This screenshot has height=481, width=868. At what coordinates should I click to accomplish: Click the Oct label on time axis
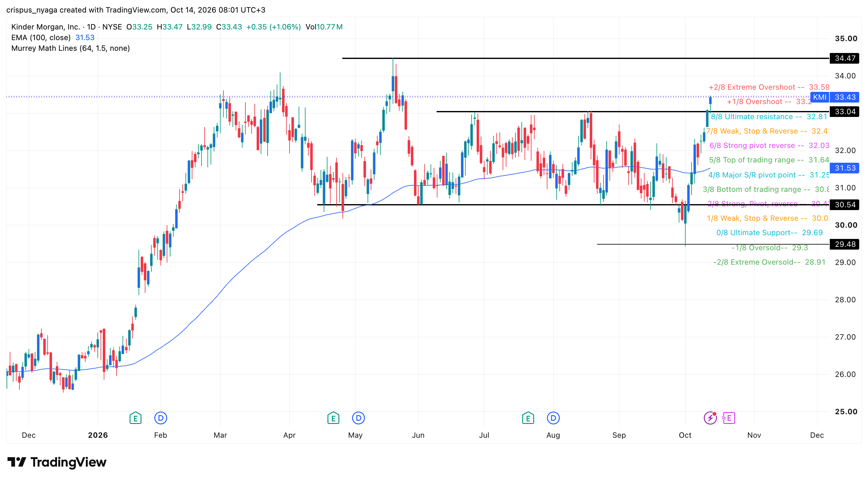[x=685, y=435]
